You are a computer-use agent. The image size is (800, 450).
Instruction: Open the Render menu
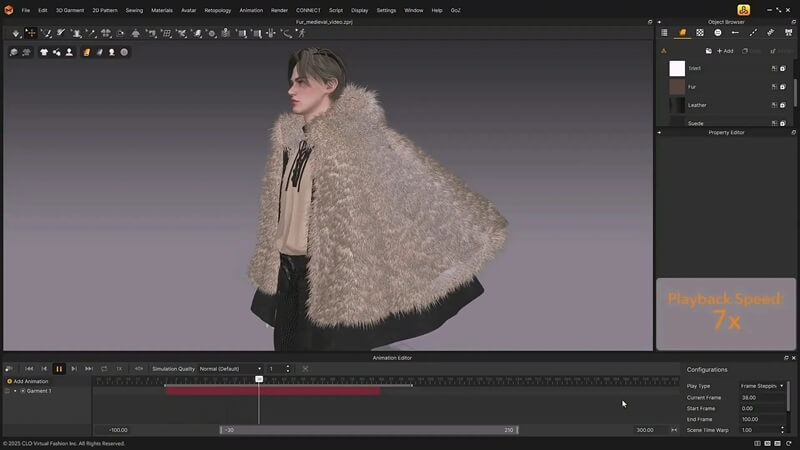point(279,10)
